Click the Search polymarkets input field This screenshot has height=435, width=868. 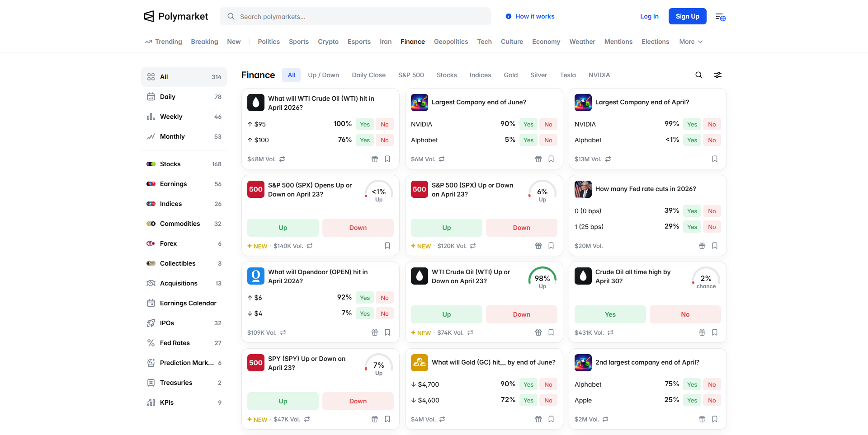pyautogui.click(x=355, y=17)
